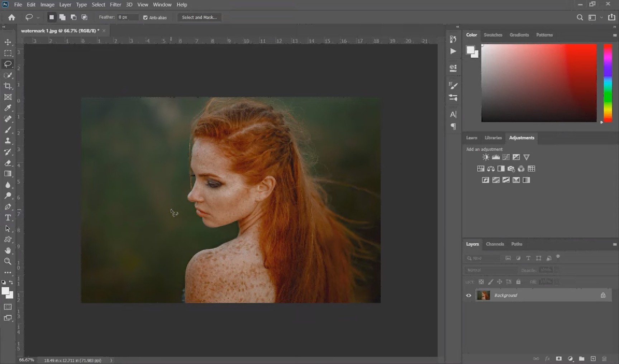
Task: Choose Subtract from selection mode
Action: 73,17
